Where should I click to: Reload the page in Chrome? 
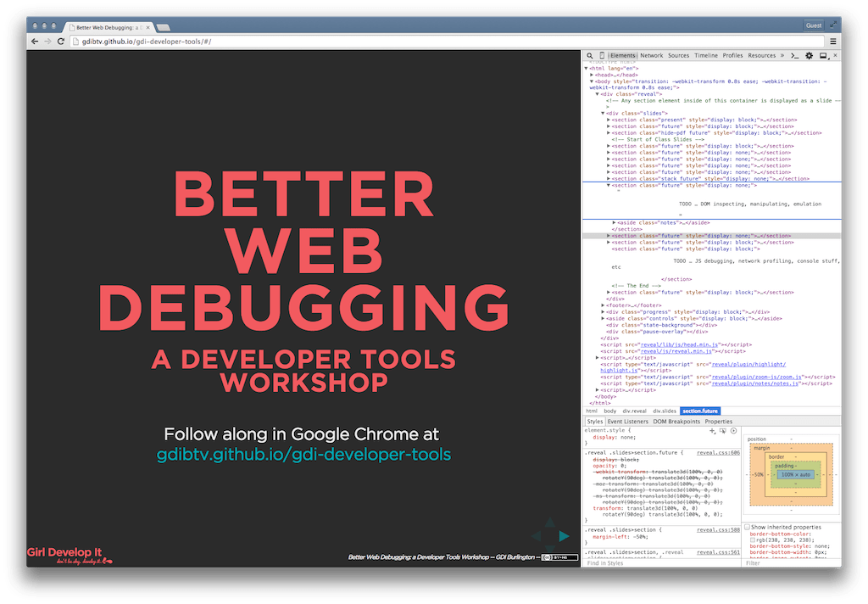click(60, 40)
